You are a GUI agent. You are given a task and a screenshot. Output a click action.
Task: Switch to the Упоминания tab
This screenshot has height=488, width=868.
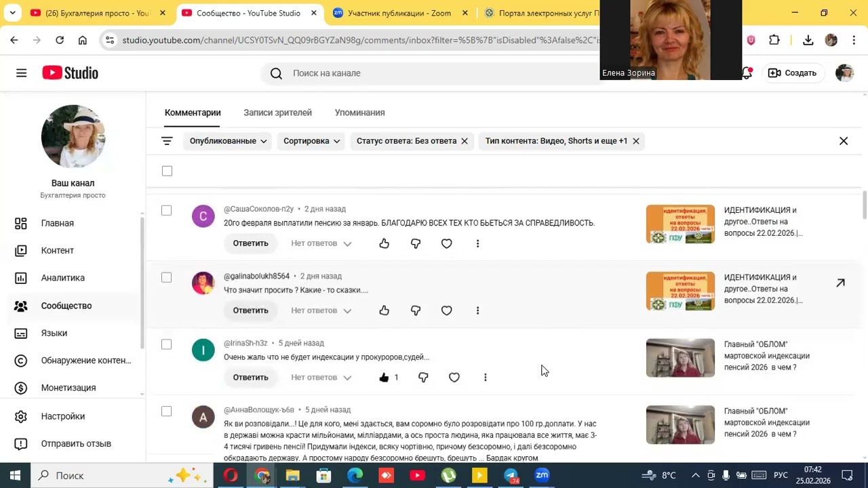point(360,113)
